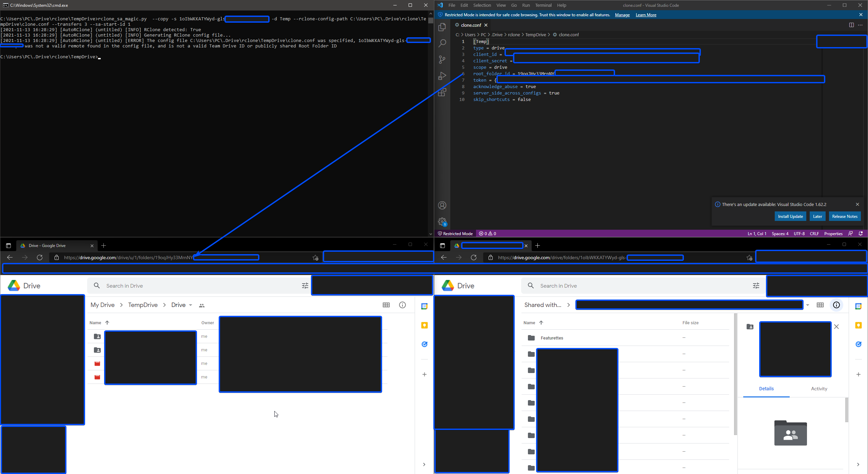868x474 pixels.
Task: Open the VS Code Search sidebar icon
Action: tap(442, 43)
